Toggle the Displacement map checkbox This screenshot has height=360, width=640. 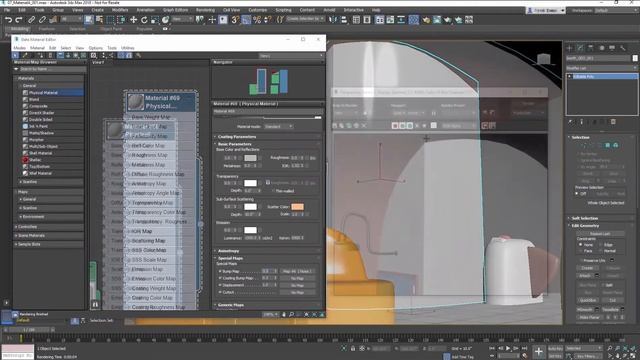[x=220, y=285]
